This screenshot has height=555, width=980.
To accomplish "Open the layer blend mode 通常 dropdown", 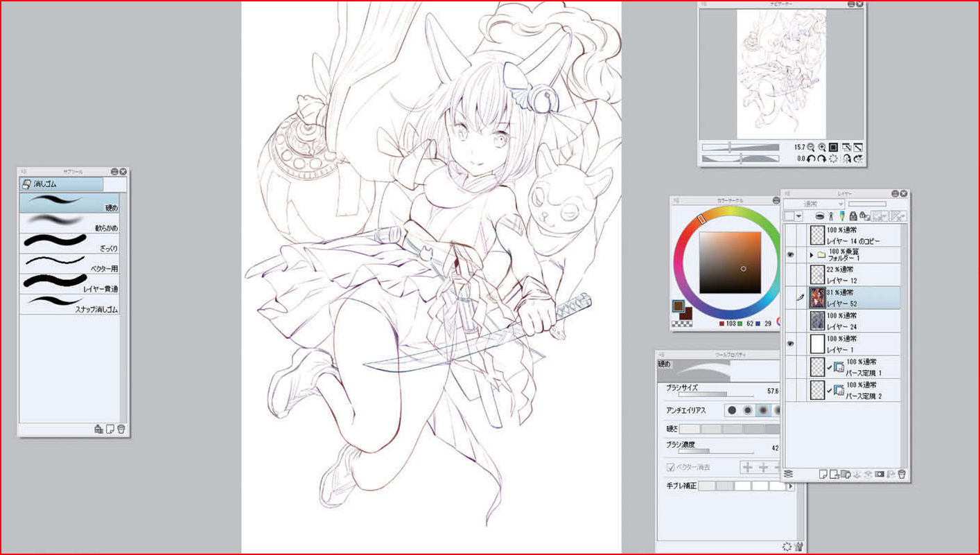I will [x=814, y=204].
